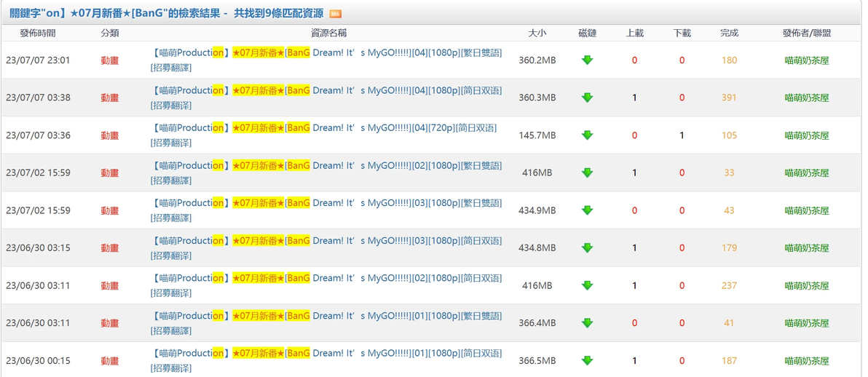Click the completed count 41
868x377 pixels.
[x=729, y=322]
